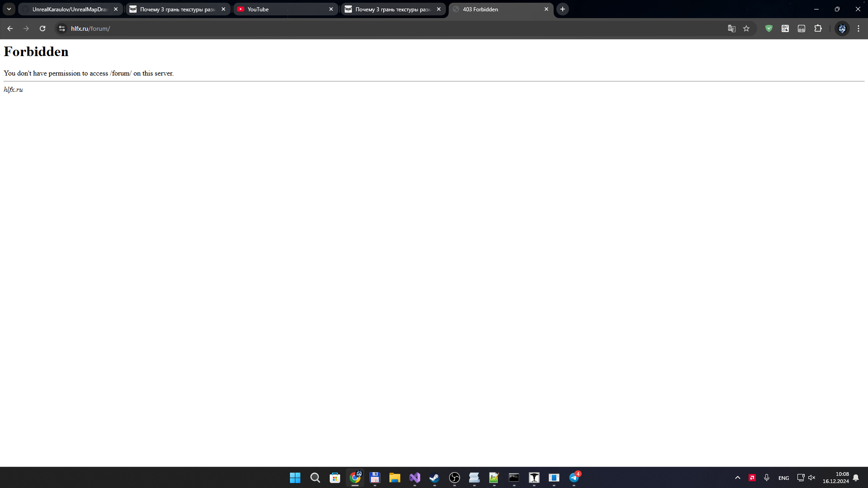Viewport: 868px width, 488px height.
Task: Open Chrome three-dot menu
Action: pos(859,28)
